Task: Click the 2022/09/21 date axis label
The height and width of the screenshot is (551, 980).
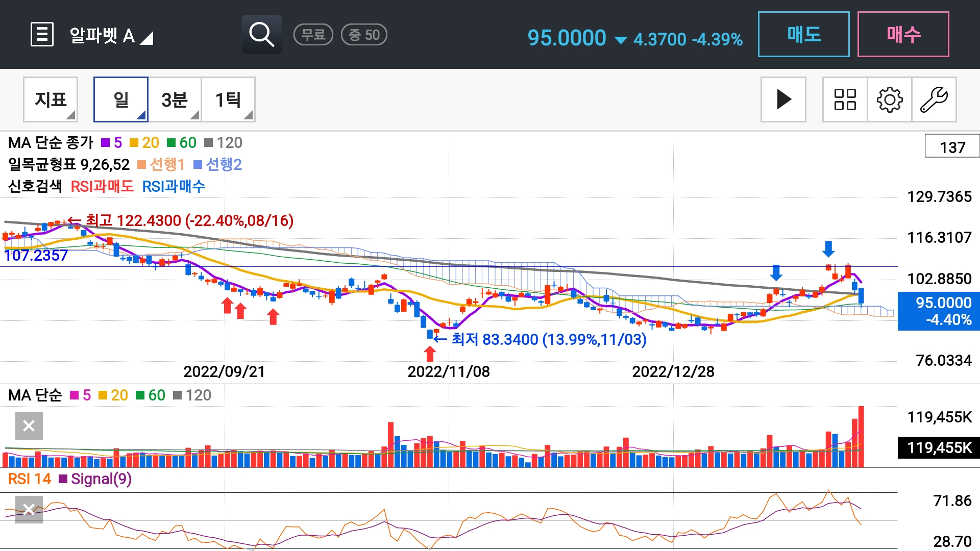Action: (x=224, y=371)
